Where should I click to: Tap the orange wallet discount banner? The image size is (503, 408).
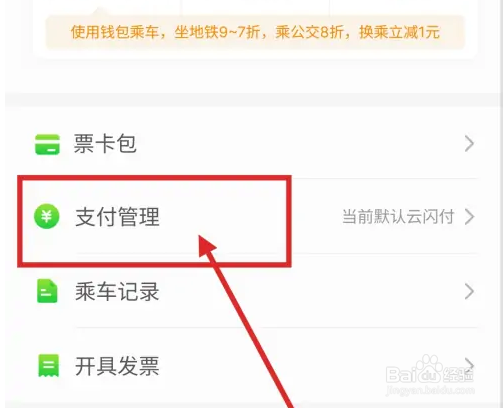(x=255, y=32)
